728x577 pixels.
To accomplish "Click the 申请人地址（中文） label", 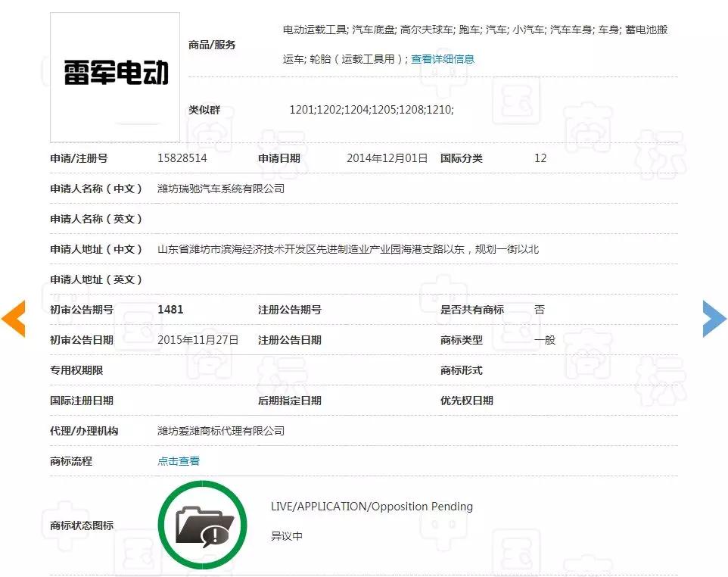I will pos(96,249).
